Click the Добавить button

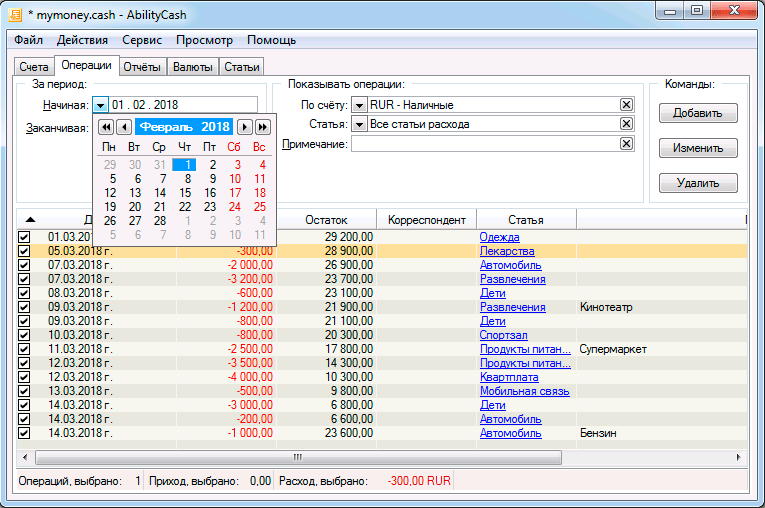pos(698,113)
